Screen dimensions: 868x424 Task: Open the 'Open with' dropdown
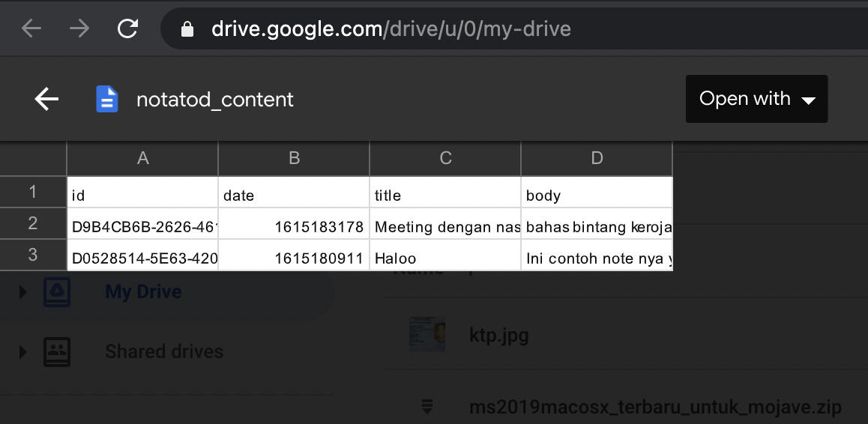point(756,99)
